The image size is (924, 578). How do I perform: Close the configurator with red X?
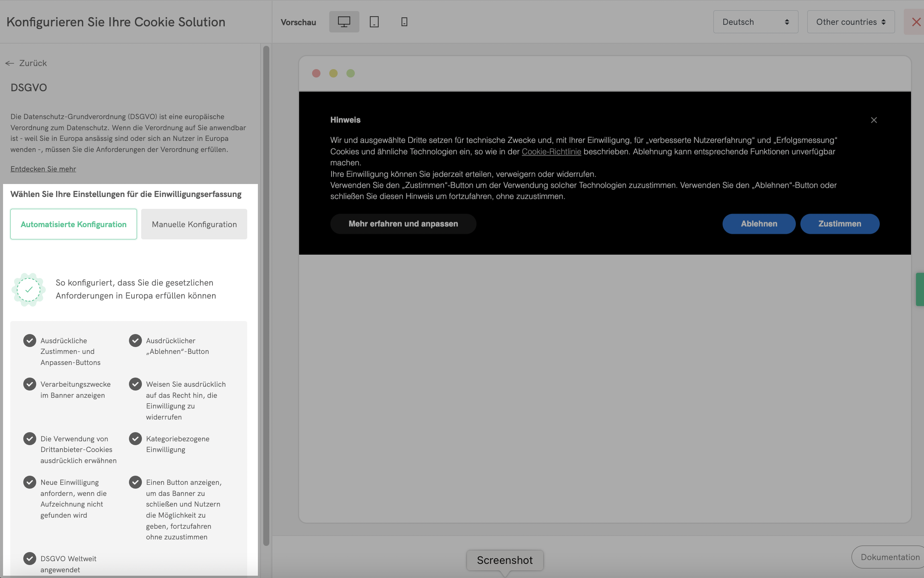[916, 22]
